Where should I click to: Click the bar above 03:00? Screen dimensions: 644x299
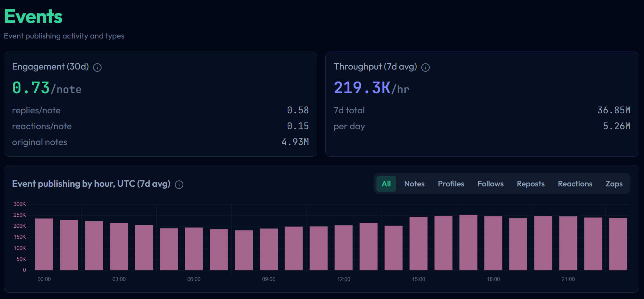(x=119, y=246)
